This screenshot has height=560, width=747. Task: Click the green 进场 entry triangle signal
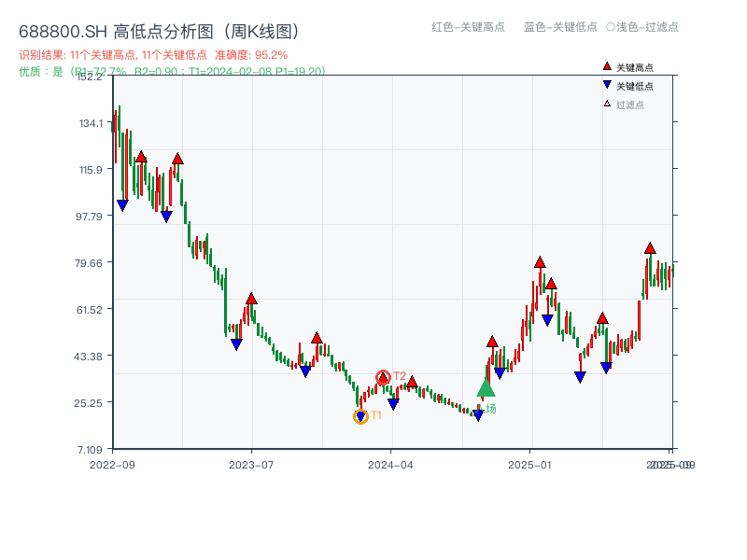pos(486,390)
